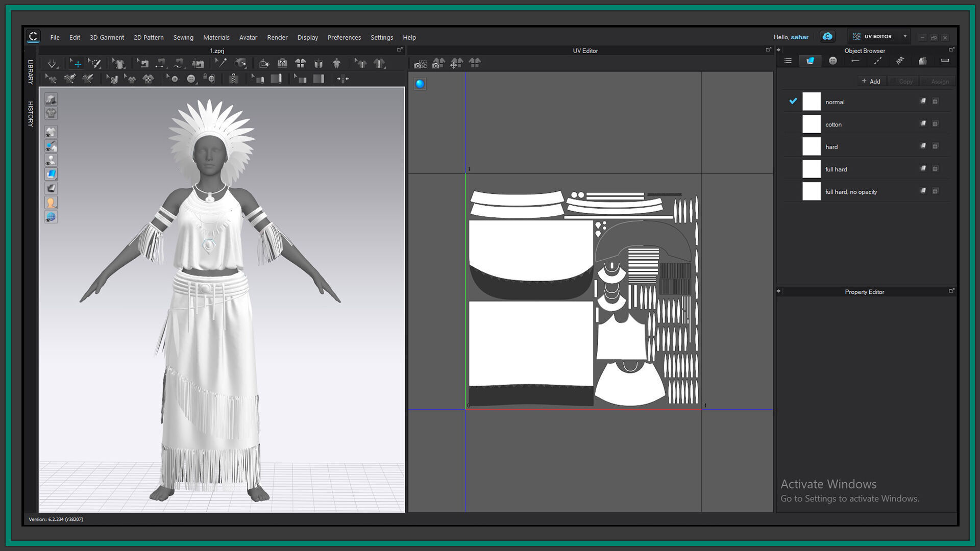Viewport: 980px width, 551px height.
Task: Toggle the garment fit map shirt icon
Action: pos(51,113)
